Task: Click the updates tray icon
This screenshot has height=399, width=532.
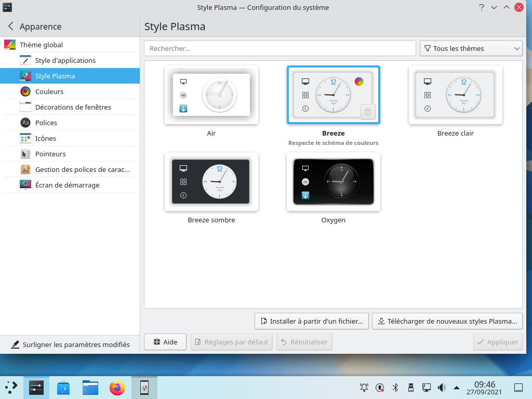Action: 380,388
